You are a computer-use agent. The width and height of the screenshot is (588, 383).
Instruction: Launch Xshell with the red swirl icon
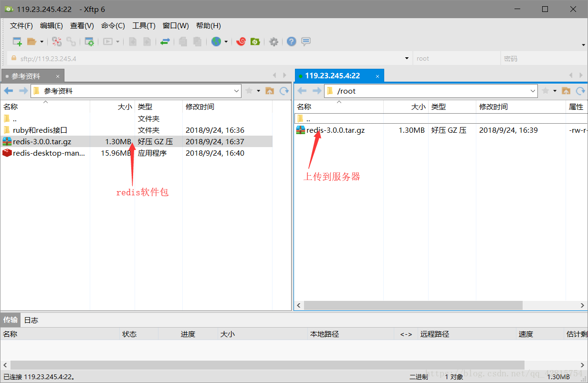pos(241,42)
